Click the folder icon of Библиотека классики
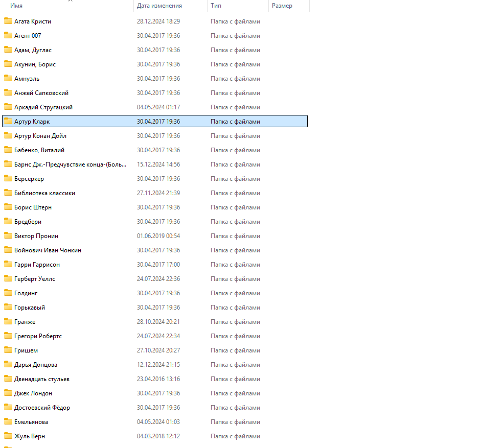The image size is (481, 448). pos(8,193)
